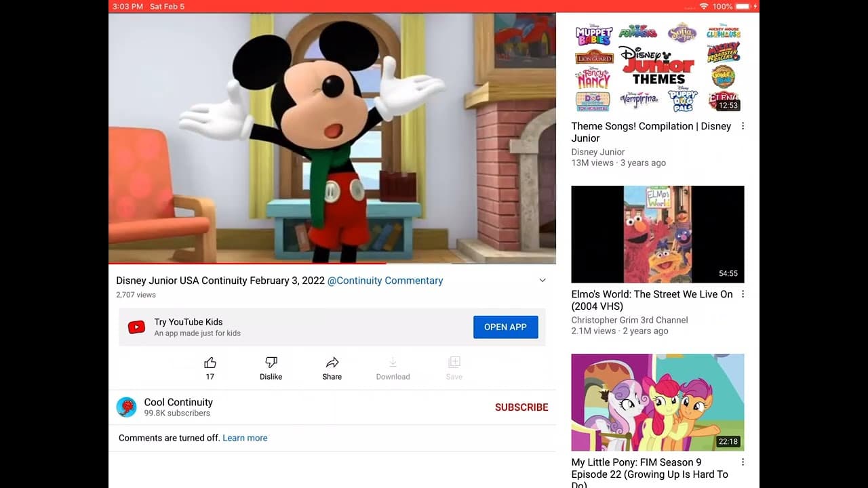This screenshot has height=488, width=868.
Task: Tap the YouTube Kids logo icon
Action: tap(136, 327)
